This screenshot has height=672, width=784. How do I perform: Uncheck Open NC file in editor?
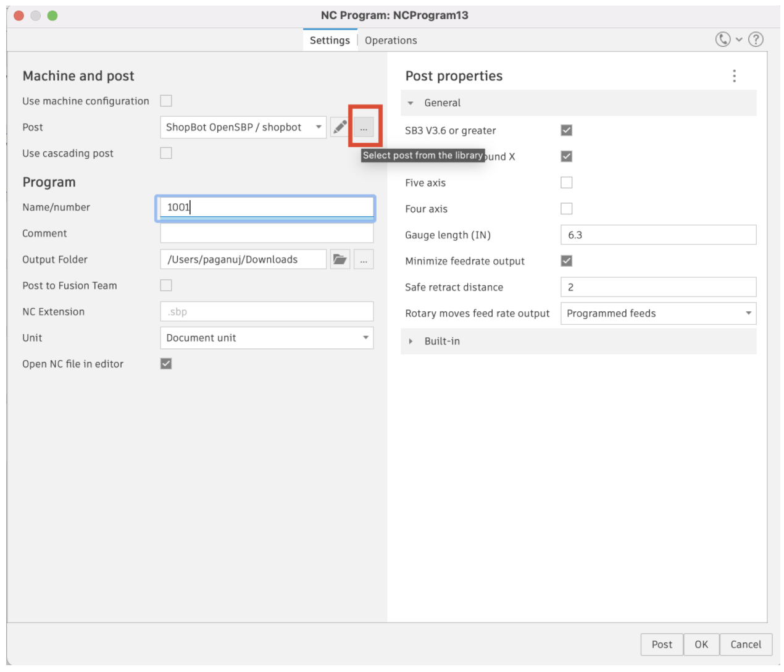coord(166,364)
